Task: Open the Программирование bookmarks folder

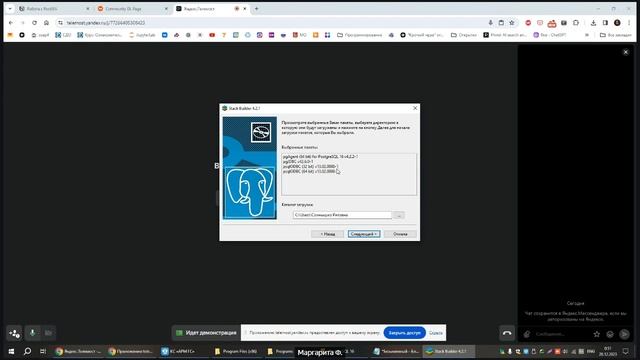Action: click(x=359, y=35)
